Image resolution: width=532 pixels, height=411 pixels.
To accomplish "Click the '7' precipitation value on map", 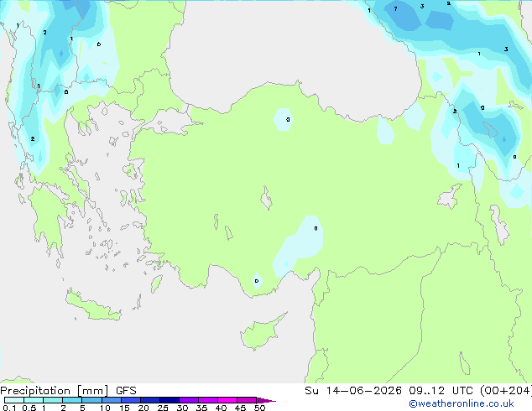I will pyautogui.click(x=395, y=9).
